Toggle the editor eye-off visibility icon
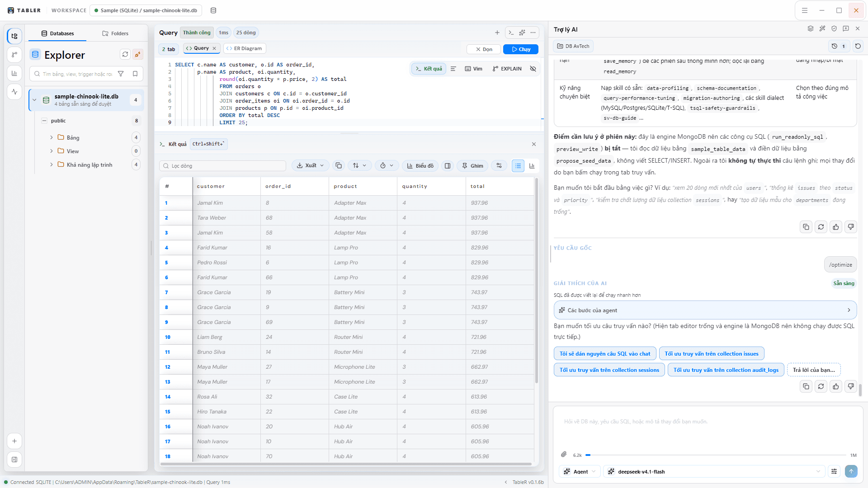Image resolution: width=868 pixels, height=488 pixels. [x=533, y=69]
